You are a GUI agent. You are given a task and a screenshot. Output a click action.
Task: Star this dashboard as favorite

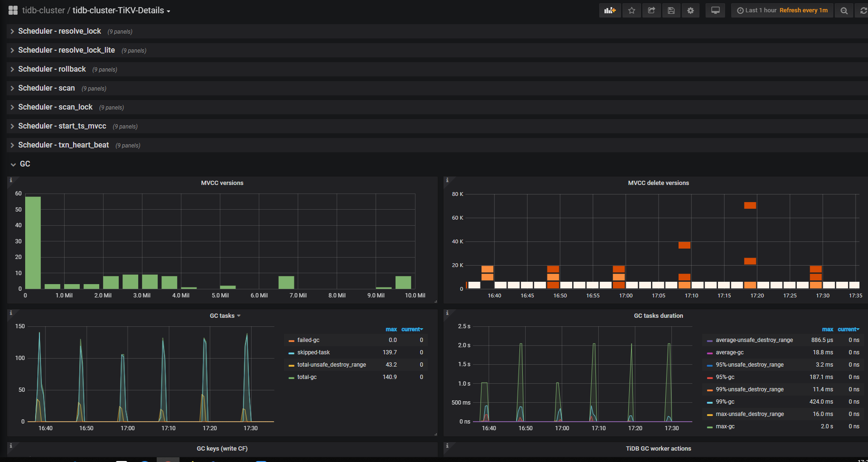[632, 10]
